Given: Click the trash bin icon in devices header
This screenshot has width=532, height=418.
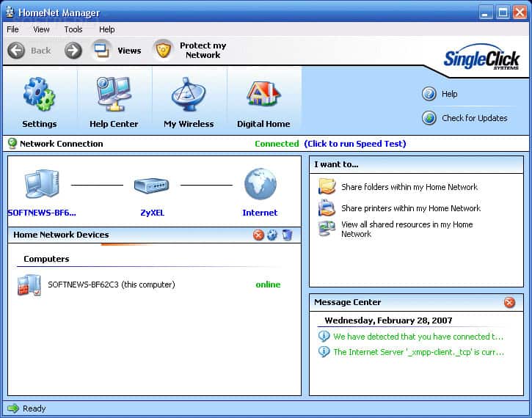Looking at the screenshot, I should (x=287, y=235).
